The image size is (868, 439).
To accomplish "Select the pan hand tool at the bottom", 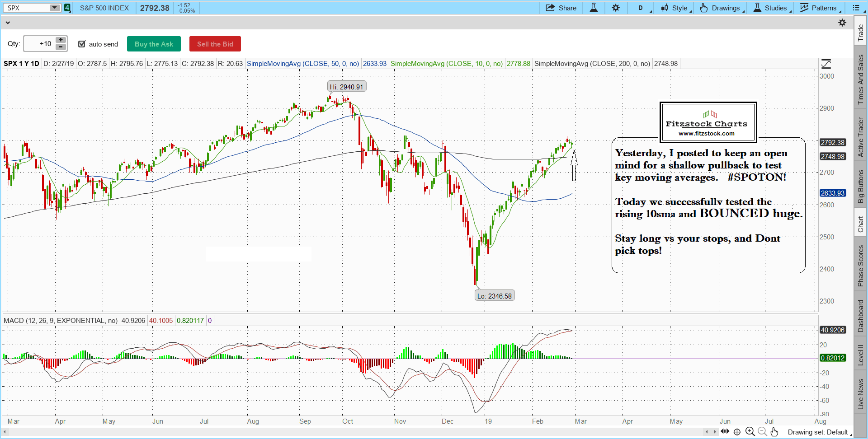I will click(x=774, y=432).
